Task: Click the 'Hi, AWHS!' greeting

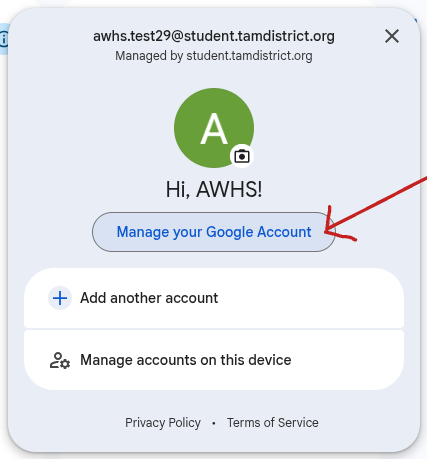Action: click(214, 189)
